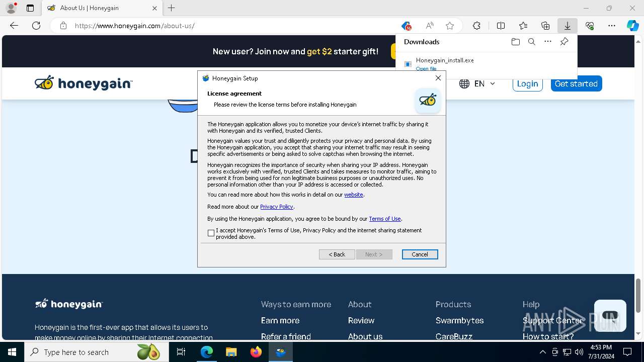Search downloads magnifier icon
Viewport: 644px width, 362px height.
click(x=532, y=42)
